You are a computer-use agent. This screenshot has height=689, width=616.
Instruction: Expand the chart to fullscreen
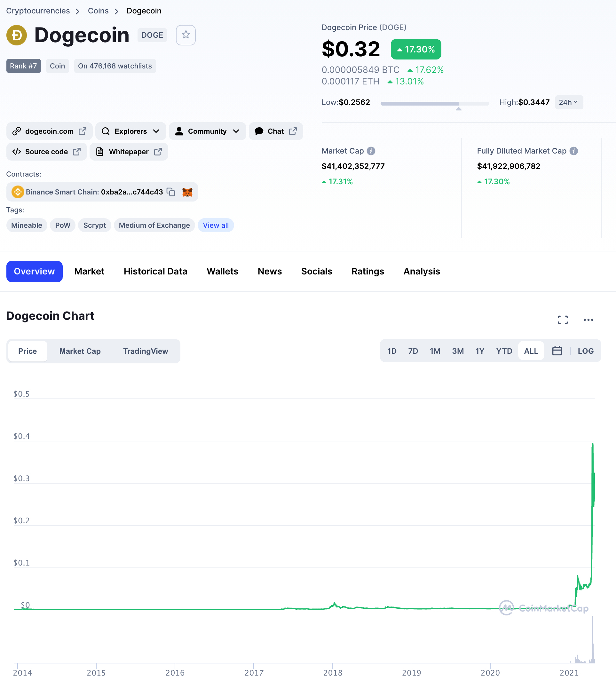pos(563,320)
